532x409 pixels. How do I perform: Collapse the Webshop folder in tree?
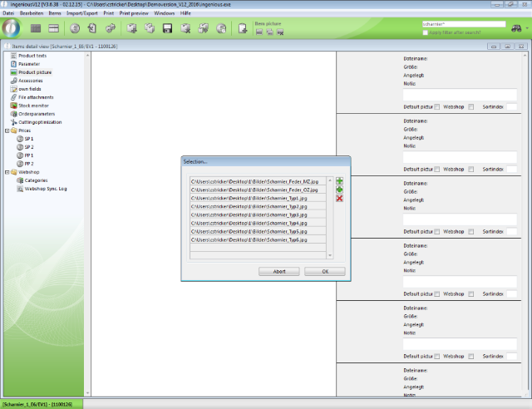(5, 172)
